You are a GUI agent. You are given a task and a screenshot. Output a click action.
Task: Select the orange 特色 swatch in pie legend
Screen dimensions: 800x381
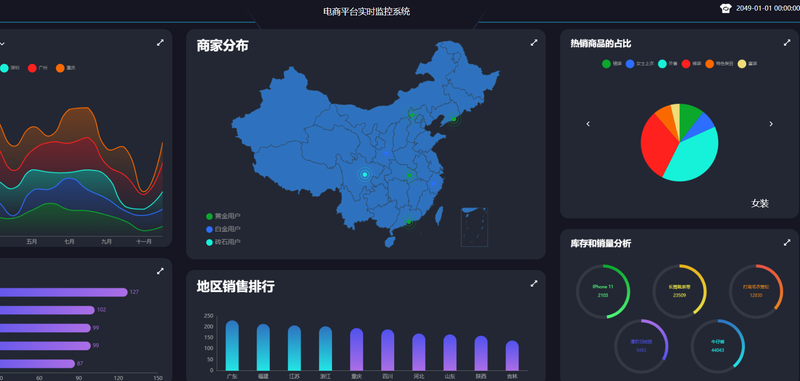coord(710,64)
